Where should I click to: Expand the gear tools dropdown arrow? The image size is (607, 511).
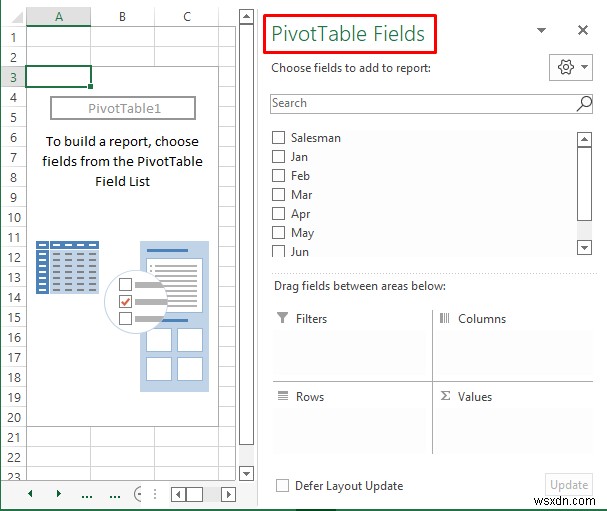pos(585,67)
